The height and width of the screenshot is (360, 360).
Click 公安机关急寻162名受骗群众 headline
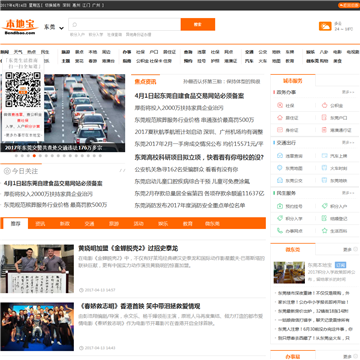point(186,169)
